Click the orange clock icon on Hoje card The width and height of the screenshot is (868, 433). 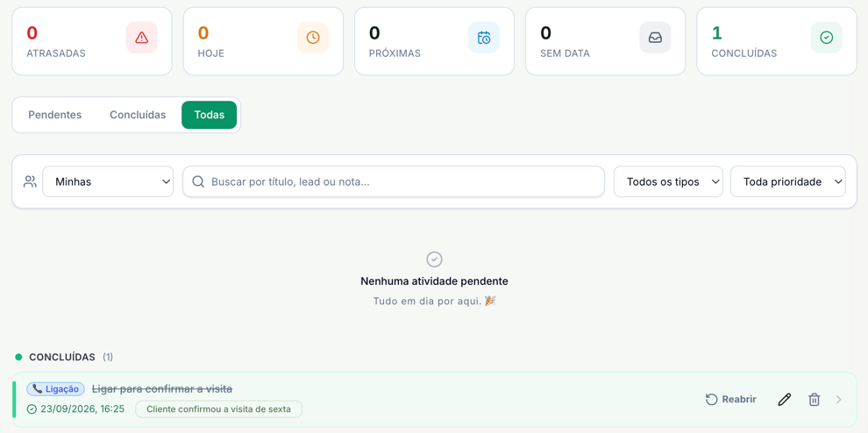(x=313, y=38)
